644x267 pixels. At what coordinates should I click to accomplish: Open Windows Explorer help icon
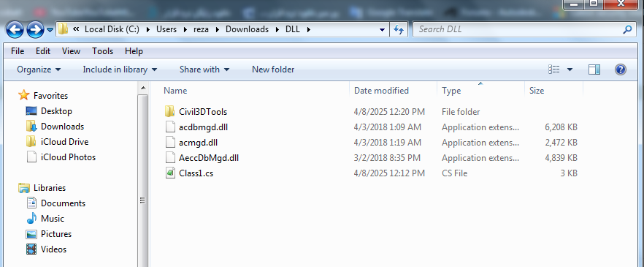pyautogui.click(x=620, y=69)
